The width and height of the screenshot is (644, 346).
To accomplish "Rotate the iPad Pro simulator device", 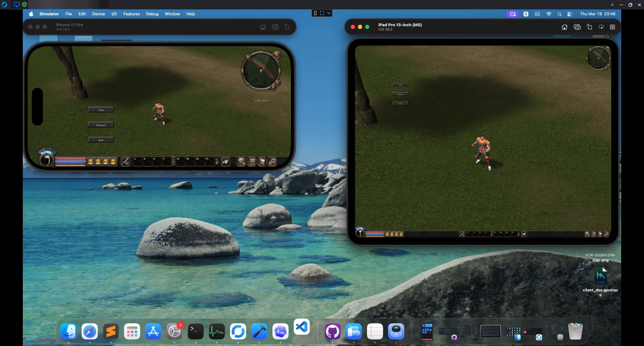I will pos(589,27).
